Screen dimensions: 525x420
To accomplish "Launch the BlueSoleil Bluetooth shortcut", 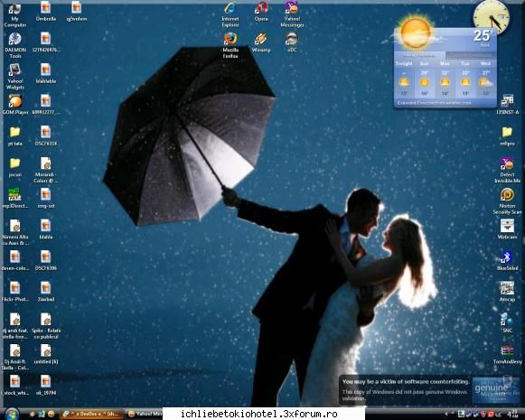I will [507, 261].
